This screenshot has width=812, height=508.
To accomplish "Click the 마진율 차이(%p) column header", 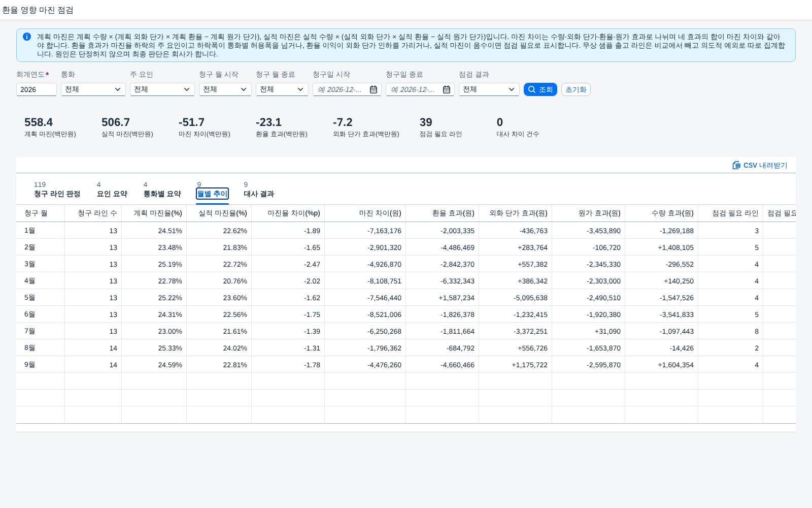I will 288,213.
